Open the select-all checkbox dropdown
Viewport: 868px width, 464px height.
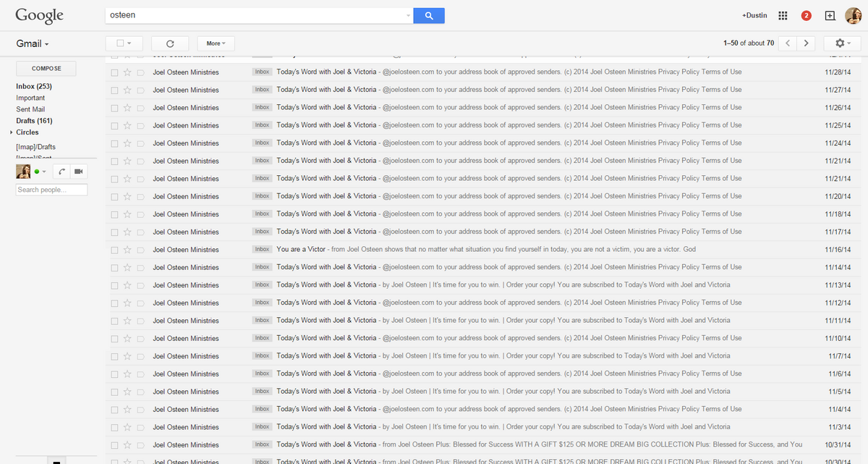coord(124,43)
